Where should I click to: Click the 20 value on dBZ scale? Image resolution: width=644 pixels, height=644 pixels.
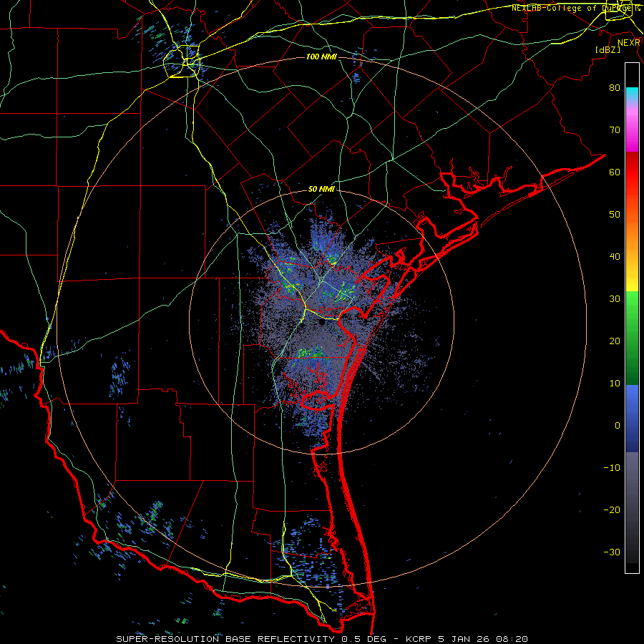coord(615,341)
